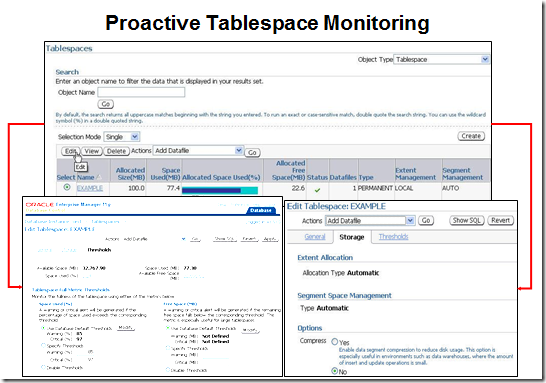Click the Allocated Size(MB) column header
546x383 pixels.
click(130, 174)
